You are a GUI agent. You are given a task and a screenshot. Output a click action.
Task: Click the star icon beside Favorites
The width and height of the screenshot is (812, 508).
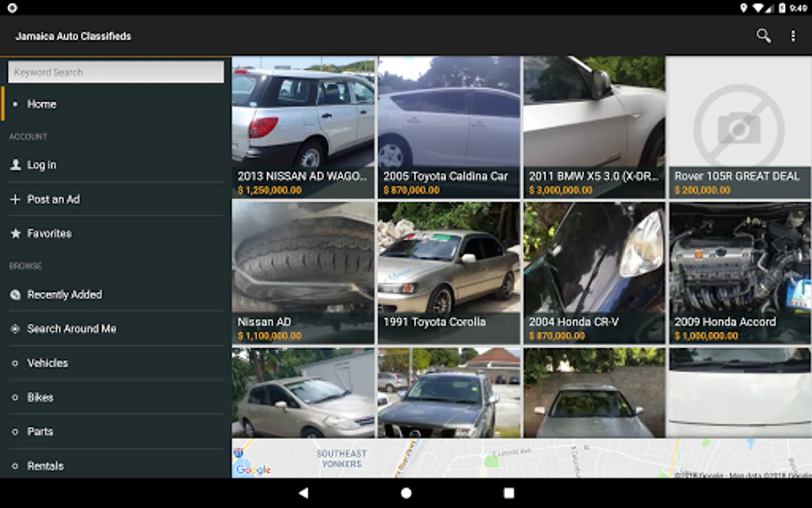[16, 233]
